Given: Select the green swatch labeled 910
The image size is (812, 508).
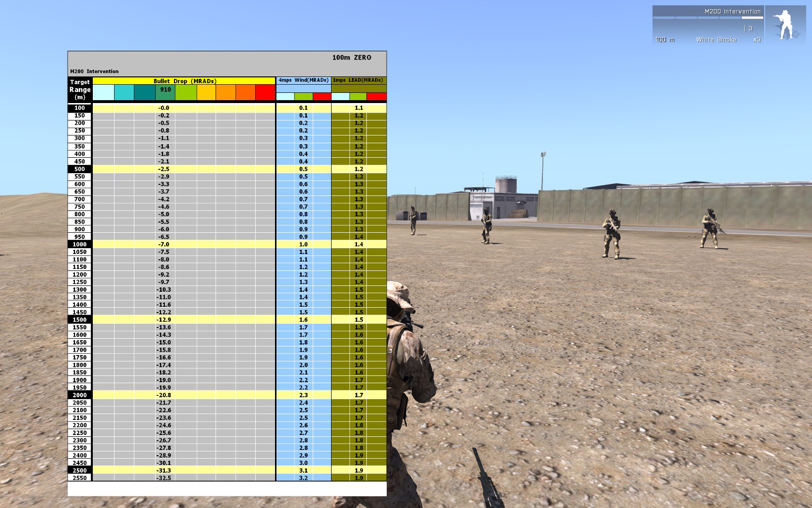Looking at the screenshot, I should [166, 92].
